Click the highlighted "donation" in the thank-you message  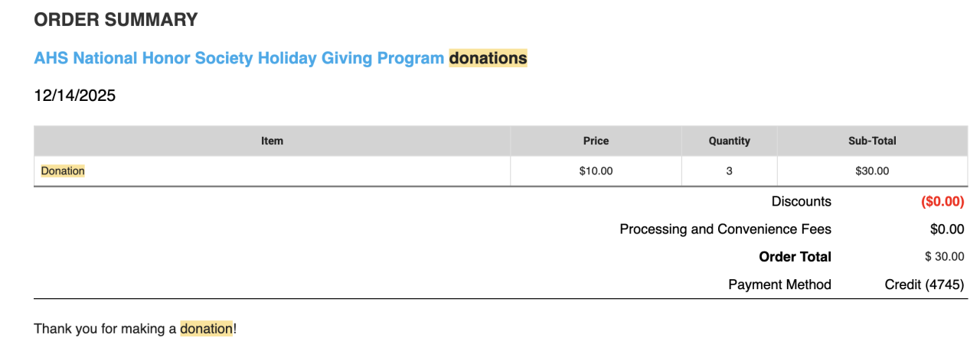206,329
